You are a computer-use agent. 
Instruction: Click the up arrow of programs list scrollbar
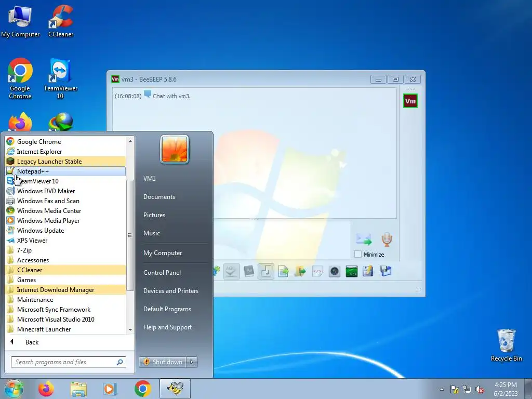click(130, 141)
